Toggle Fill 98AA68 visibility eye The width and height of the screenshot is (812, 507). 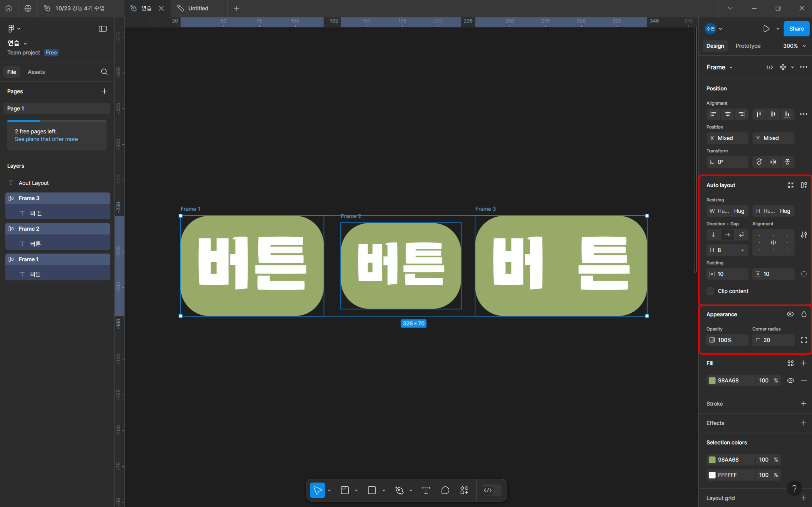[790, 380]
